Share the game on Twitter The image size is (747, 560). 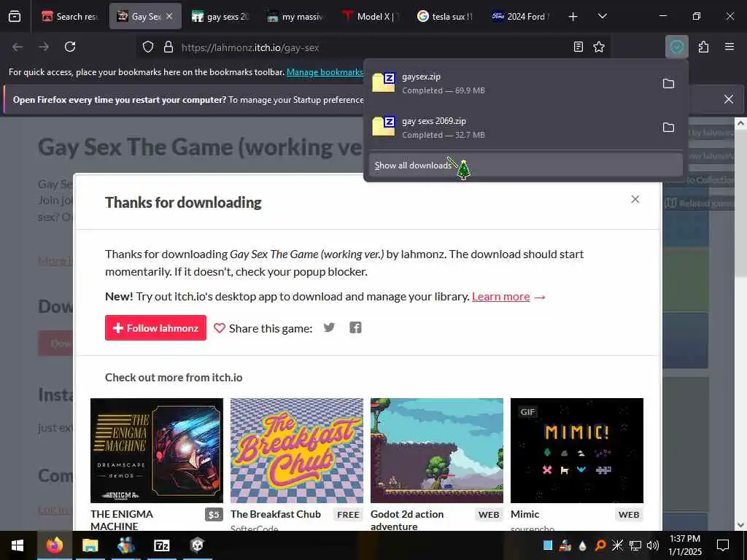(x=329, y=327)
